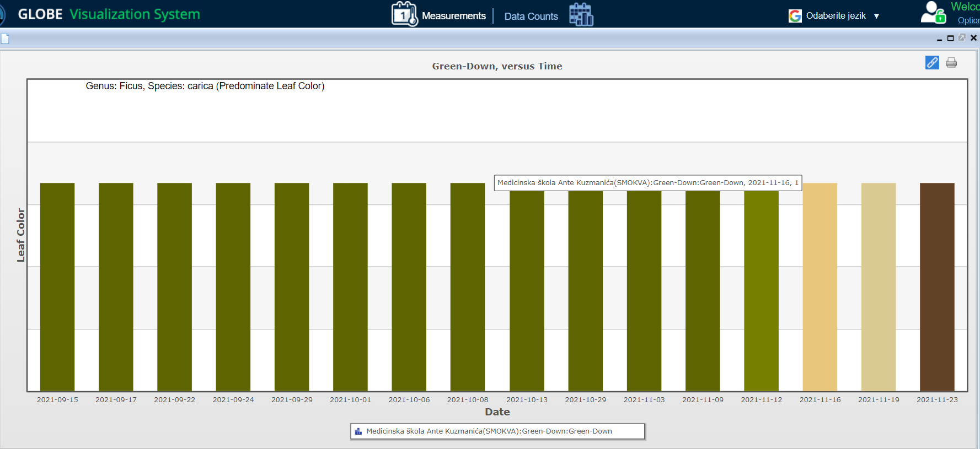Open the Options link

tap(968, 20)
